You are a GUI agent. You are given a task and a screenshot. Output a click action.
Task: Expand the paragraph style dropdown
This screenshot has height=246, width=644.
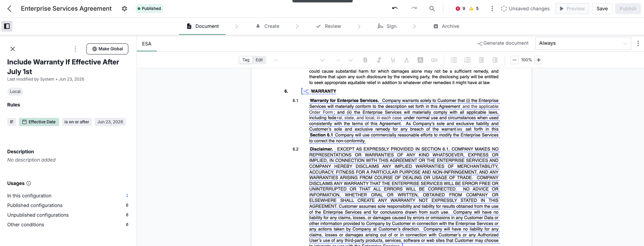tap(299, 60)
